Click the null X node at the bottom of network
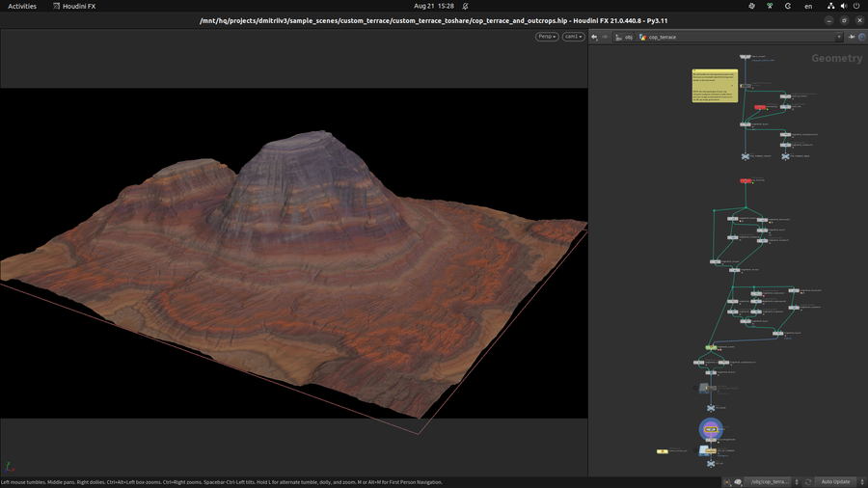Screen dimensions: 868x488 coord(711,464)
